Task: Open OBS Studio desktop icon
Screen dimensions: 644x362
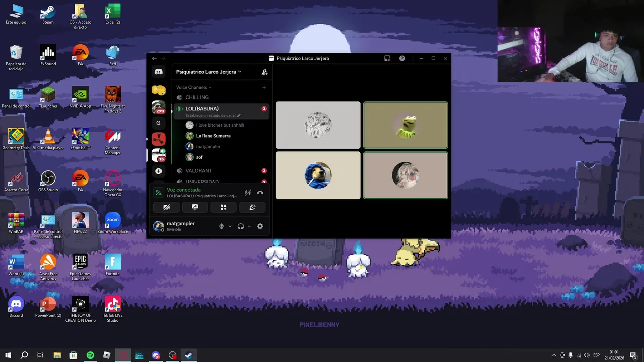Action: point(48,181)
